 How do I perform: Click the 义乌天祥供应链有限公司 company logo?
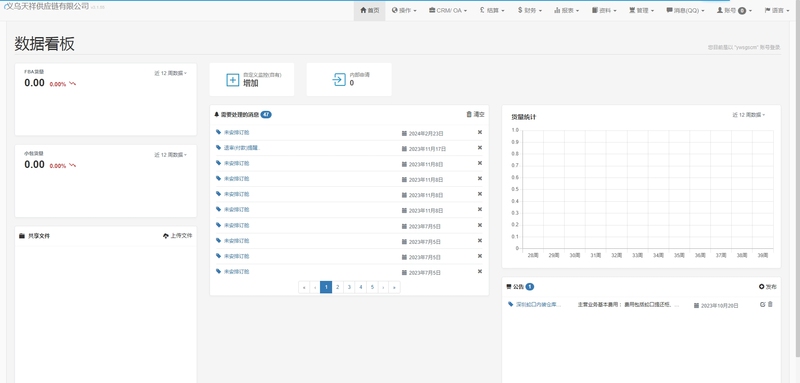pos(46,6)
